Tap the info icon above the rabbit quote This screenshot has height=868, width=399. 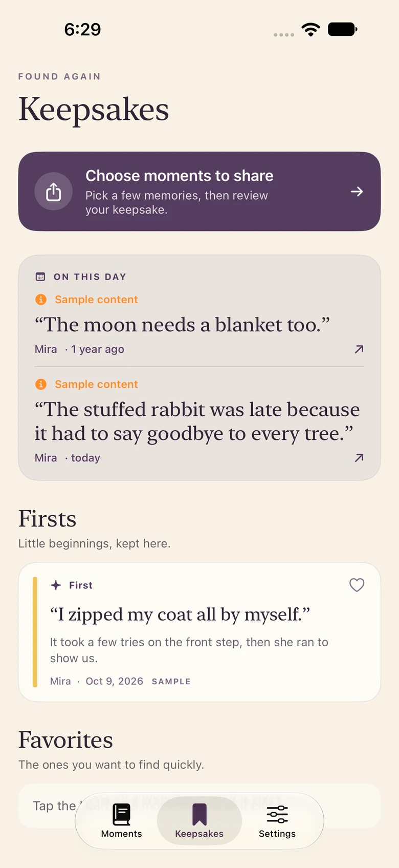tap(41, 384)
